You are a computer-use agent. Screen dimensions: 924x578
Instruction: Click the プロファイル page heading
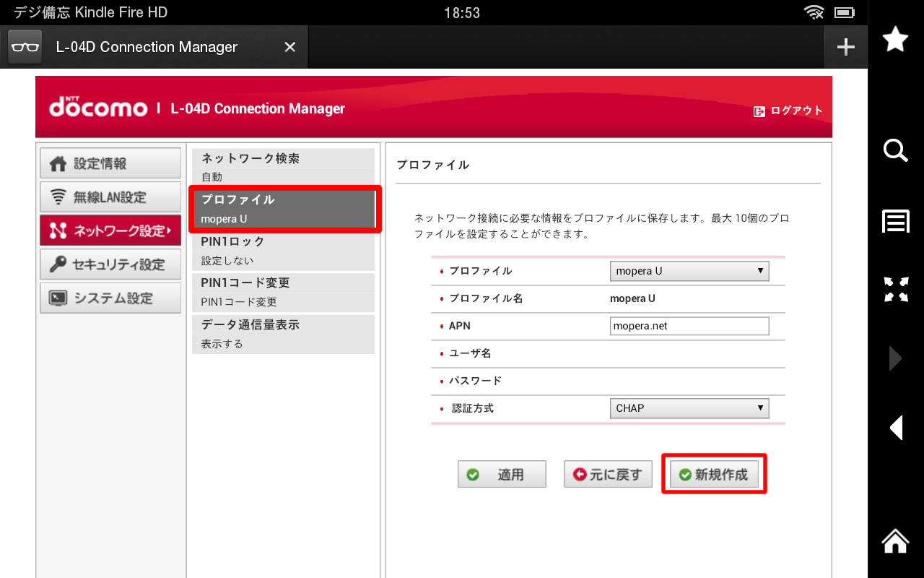point(433,165)
